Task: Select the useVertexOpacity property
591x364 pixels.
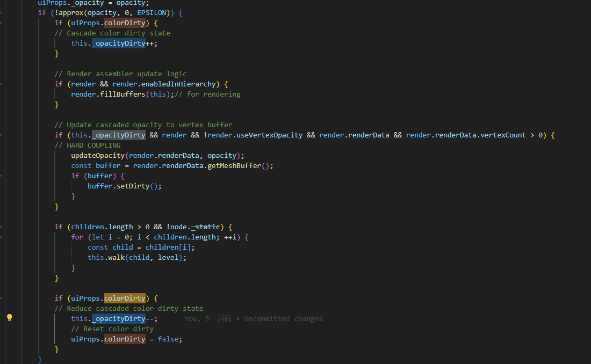Action: [x=270, y=135]
